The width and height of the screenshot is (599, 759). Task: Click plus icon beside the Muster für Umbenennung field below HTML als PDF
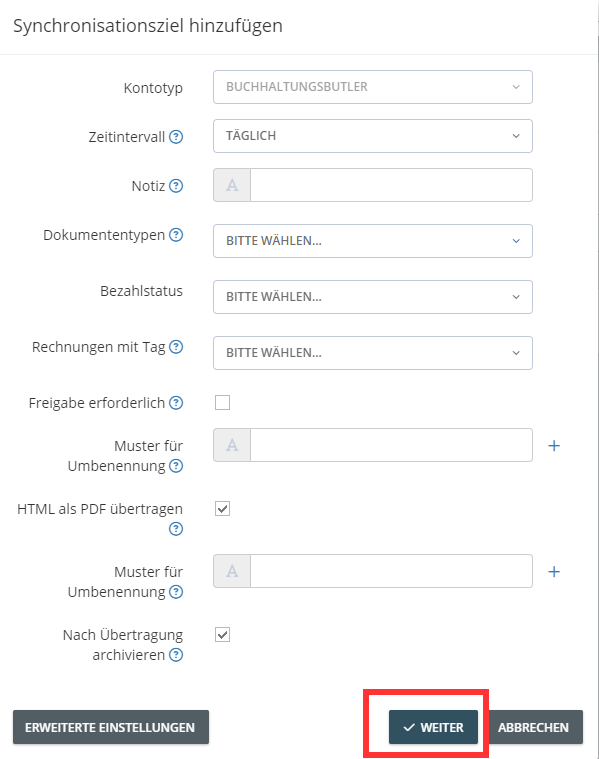click(554, 572)
